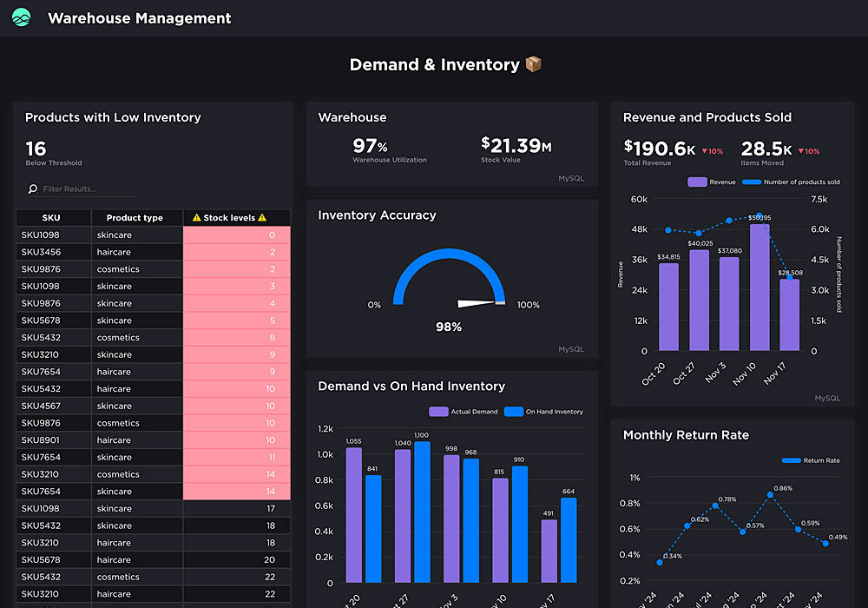Screen dimensions: 868x608
Task: Toggle the Return Rate legend item
Action: tap(811, 460)
